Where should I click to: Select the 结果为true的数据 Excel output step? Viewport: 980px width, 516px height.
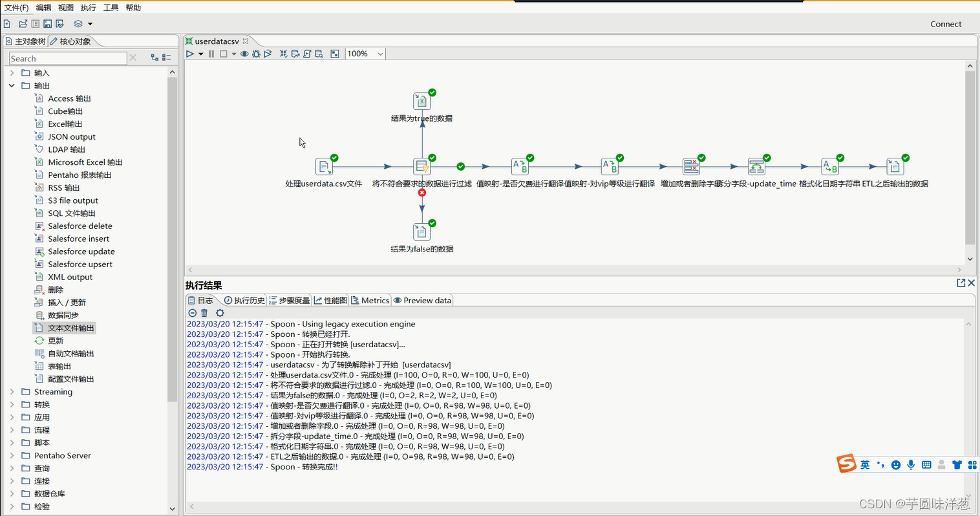click(421, 101)
